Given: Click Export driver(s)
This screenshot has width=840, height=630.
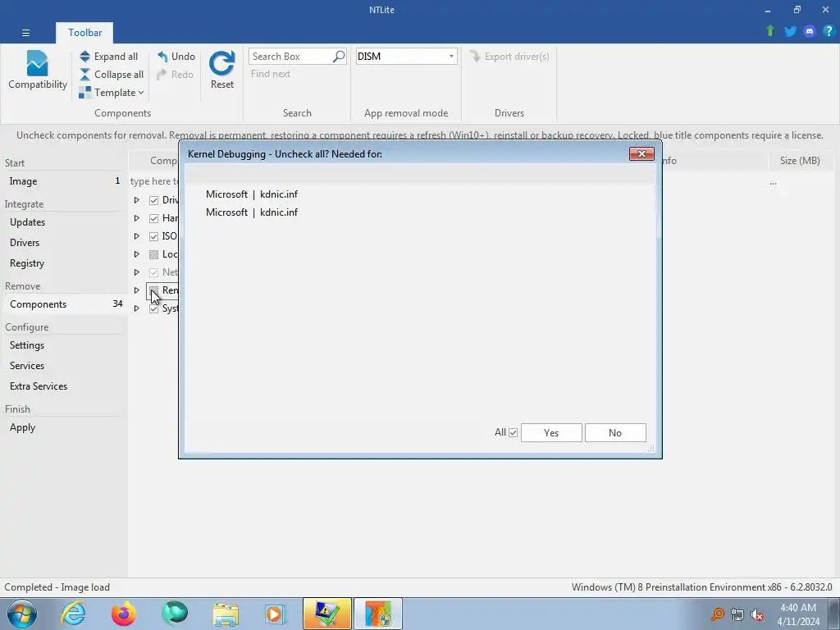Looking at the screenshot, I should click(x=509, y=57).
